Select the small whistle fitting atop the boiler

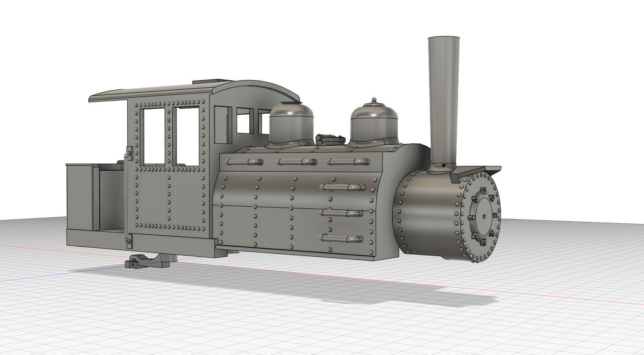329,136
